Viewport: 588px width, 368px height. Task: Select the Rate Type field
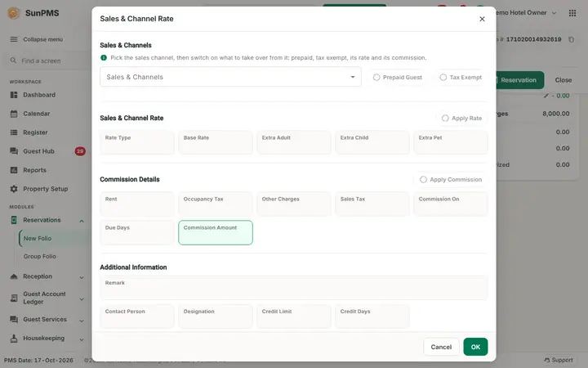(x=137, y=142)
